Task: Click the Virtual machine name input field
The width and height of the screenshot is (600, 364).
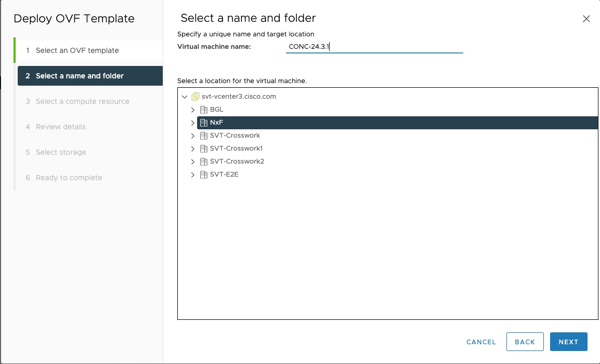Action: [374, 47]
